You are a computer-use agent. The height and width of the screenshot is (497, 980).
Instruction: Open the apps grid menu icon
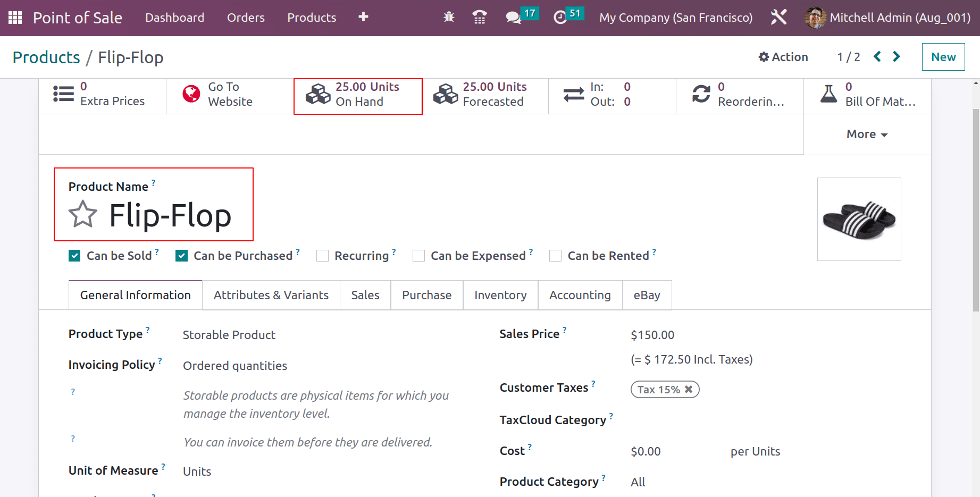[x=15, y=18]
